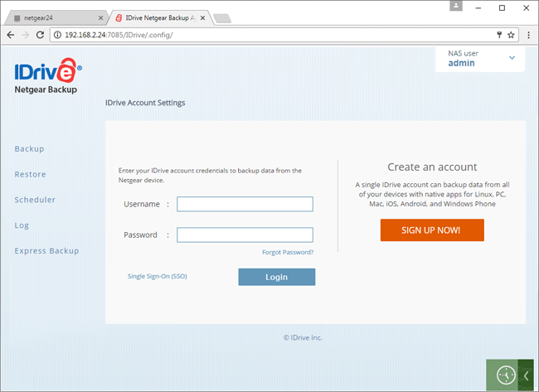
Task: Expand the NAS user admin dropdown
Action: pos(480,58)
